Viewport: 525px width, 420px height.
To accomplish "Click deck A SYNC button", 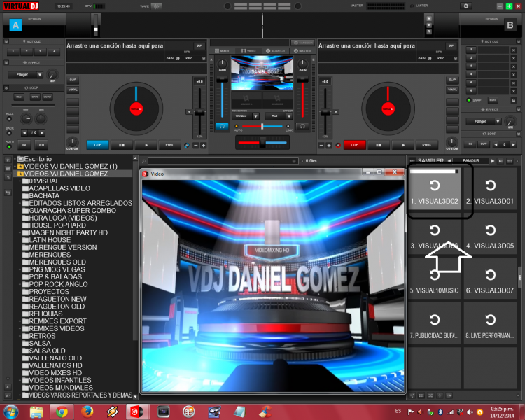I will point(170,145).
